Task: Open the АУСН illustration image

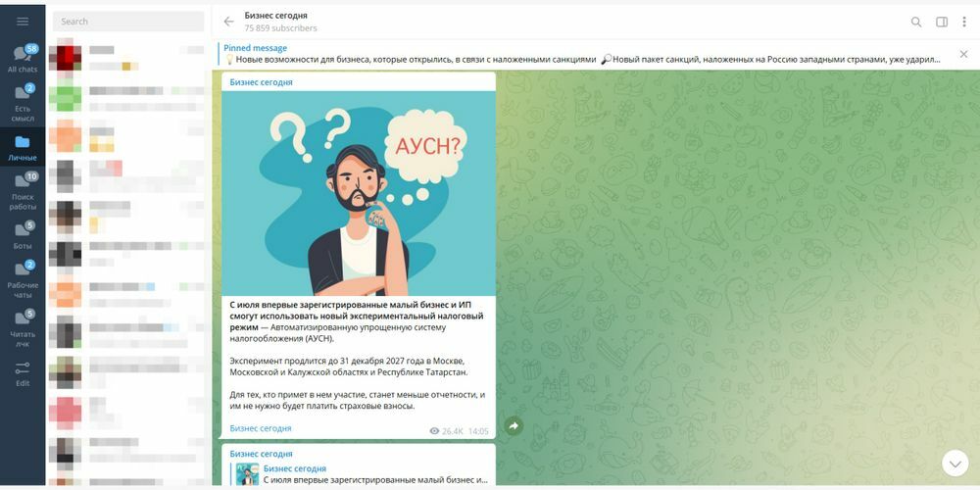Action: pos(359,194)
